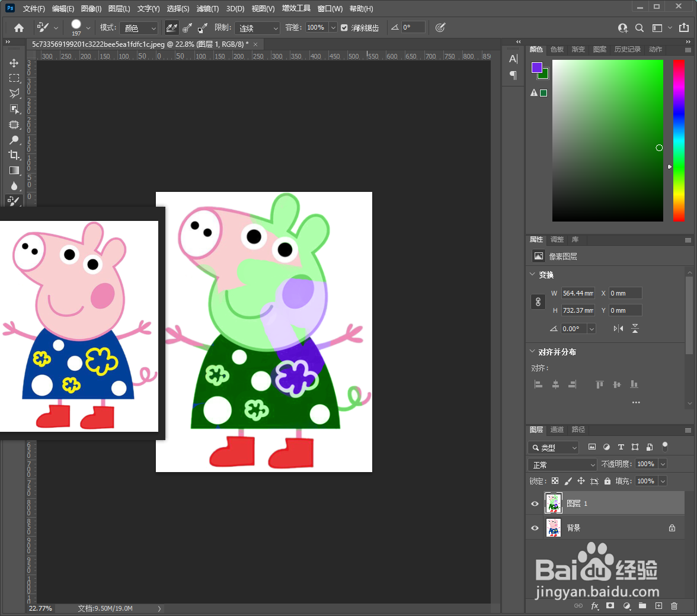Toggle pressure-for-size icon in options bar
Screen dimensions: 697x616
click(440, 27)
